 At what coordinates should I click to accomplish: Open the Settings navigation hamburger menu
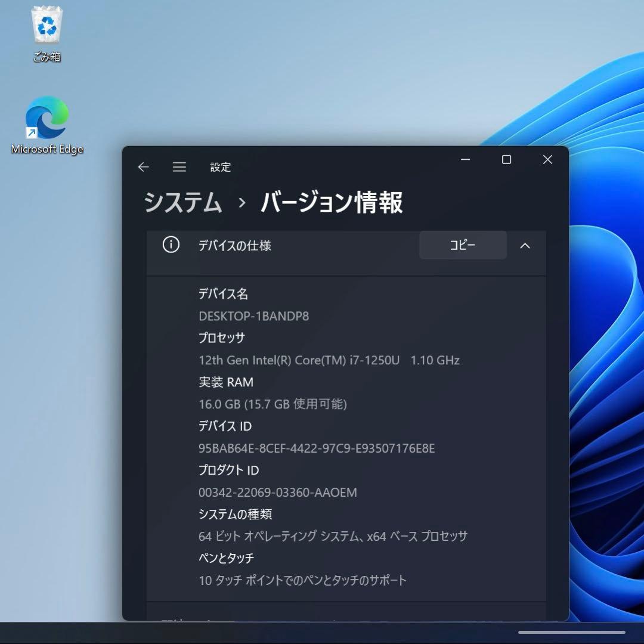(179, 168)
